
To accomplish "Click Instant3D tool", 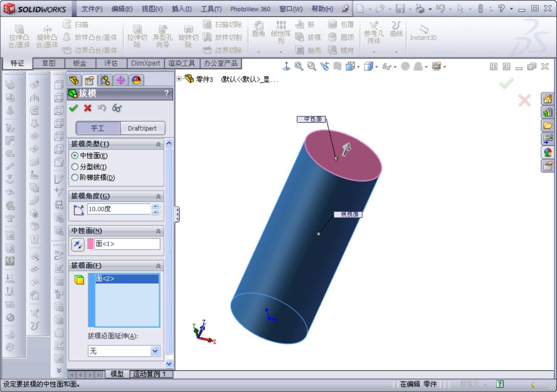I will 423,33.
